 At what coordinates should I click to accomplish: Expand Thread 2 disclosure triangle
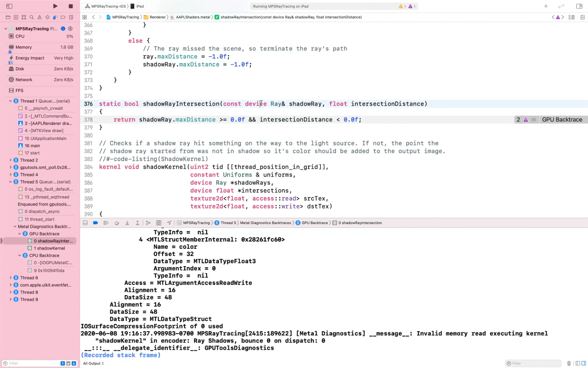coord(11,160)
